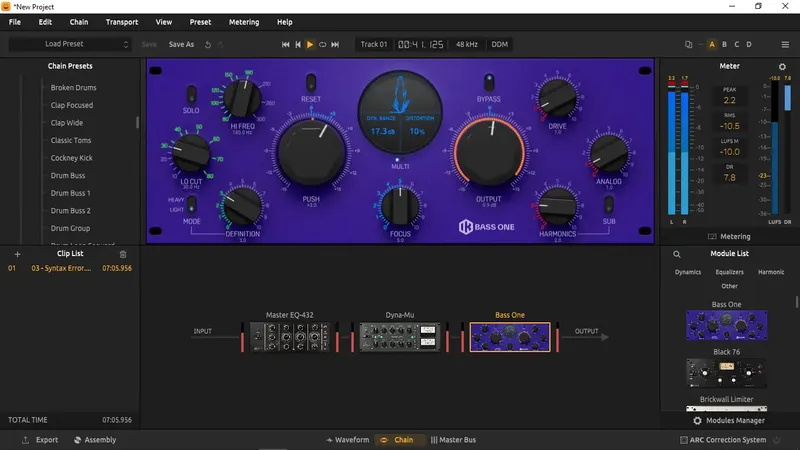Click the OUTPUT knob
The image size is (800, 450).
click(x=489, y=152)
